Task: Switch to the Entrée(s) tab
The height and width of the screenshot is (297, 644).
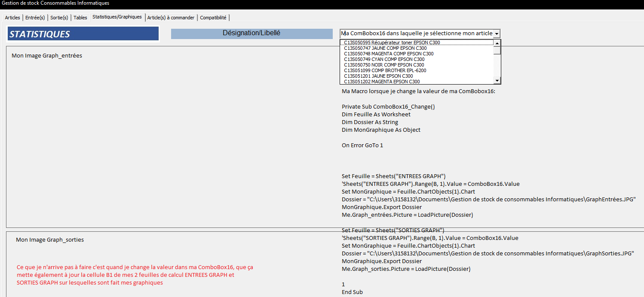Action: (35, 18)
